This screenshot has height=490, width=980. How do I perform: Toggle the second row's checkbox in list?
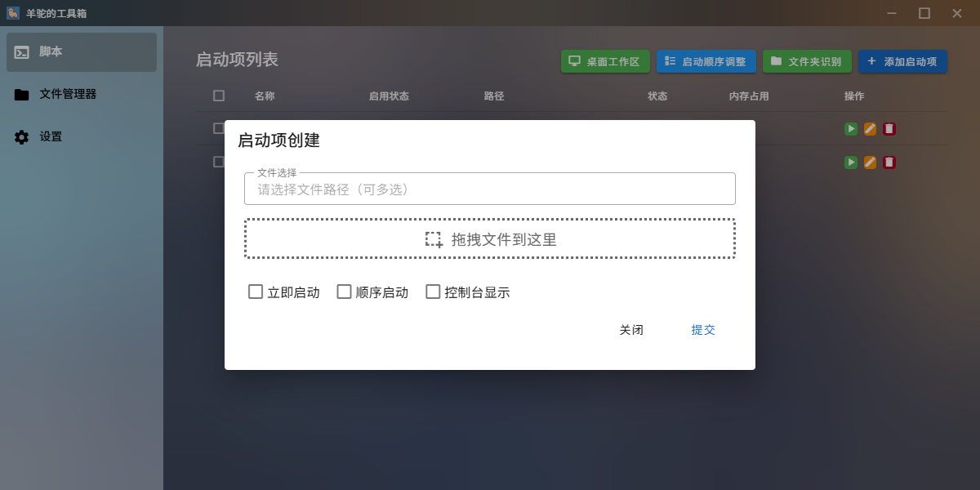[218, 162]
